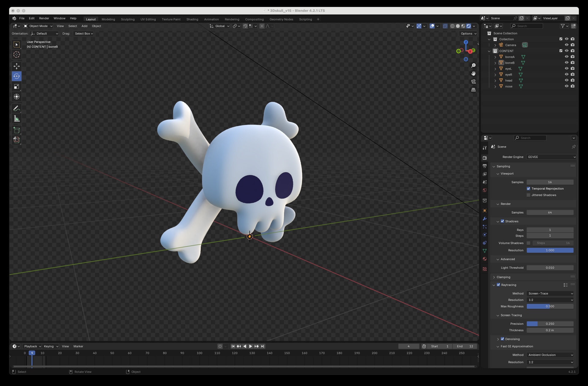588x386 pixels.
Task: Adjust the Max Roughness slider
Action: [x=550, y=306]
